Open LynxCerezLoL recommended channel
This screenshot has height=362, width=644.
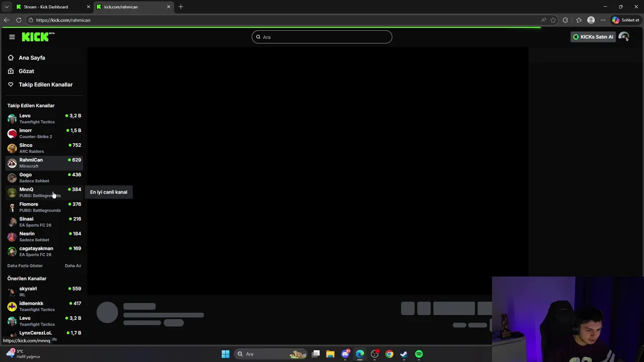(44, 335)
